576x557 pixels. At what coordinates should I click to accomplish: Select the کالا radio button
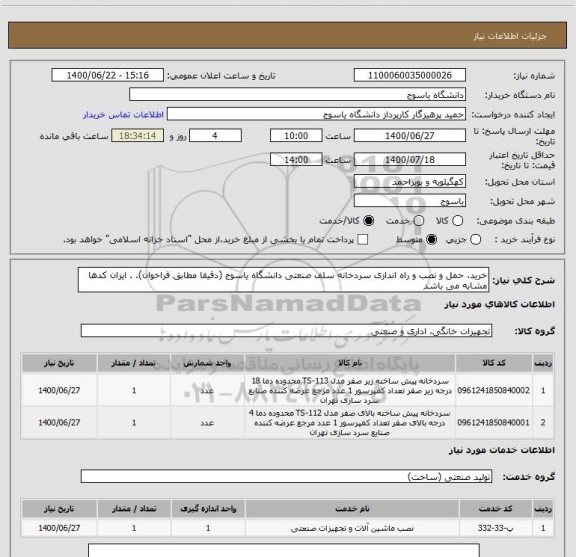pyautogui.click(x=457, y=221)
